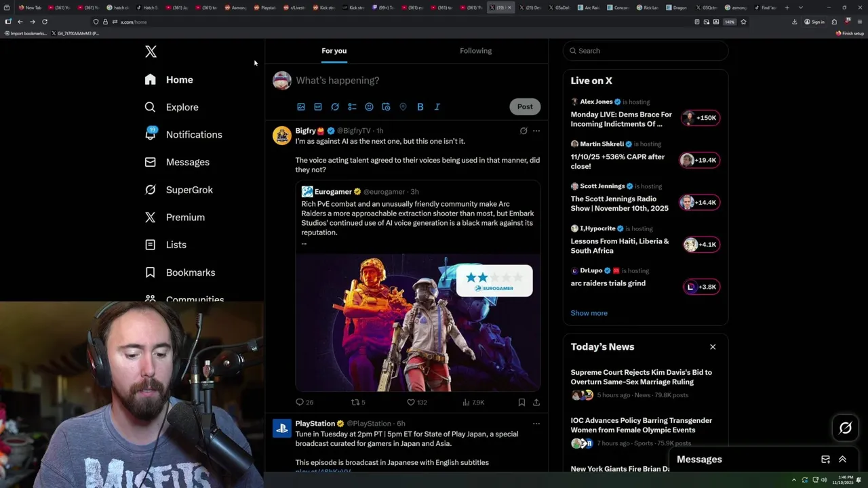Click the system clock in taskbar
This screenshot has width=868, height=488.
pyautogui.click(x=845, y=480)
